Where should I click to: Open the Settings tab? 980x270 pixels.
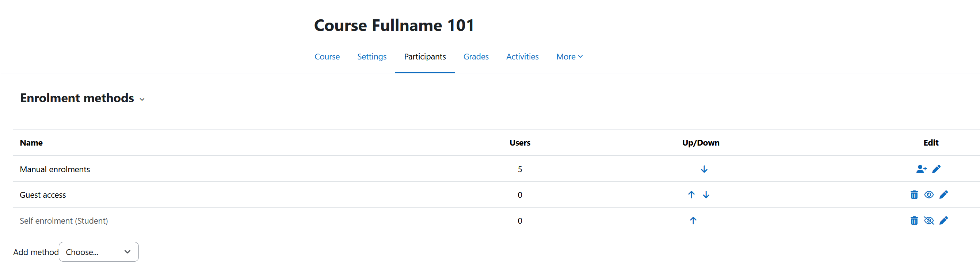372,57
